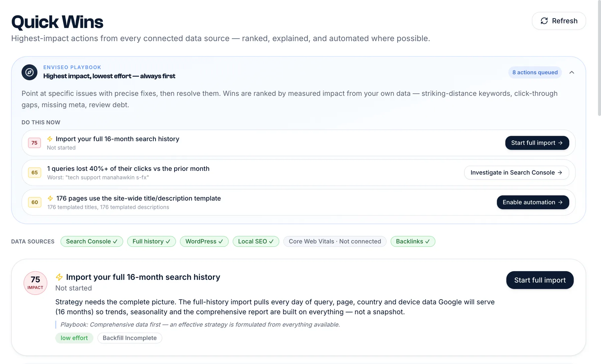
Task: Click the low effort tag
Action: [x=74, y=338]
